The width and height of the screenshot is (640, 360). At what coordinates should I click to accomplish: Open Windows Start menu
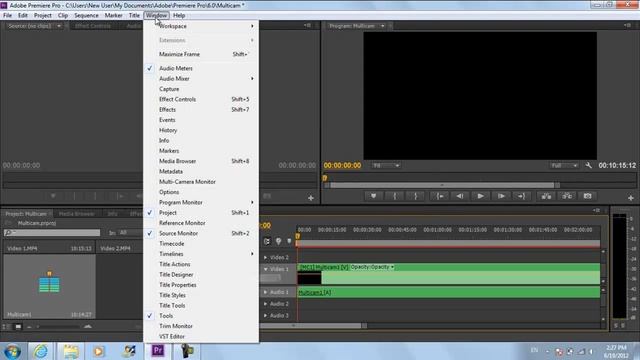[12, 351]
